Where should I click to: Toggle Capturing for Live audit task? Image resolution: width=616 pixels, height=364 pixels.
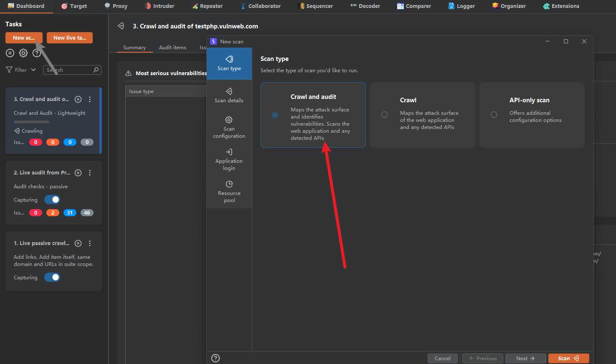[x=52, y=200]
